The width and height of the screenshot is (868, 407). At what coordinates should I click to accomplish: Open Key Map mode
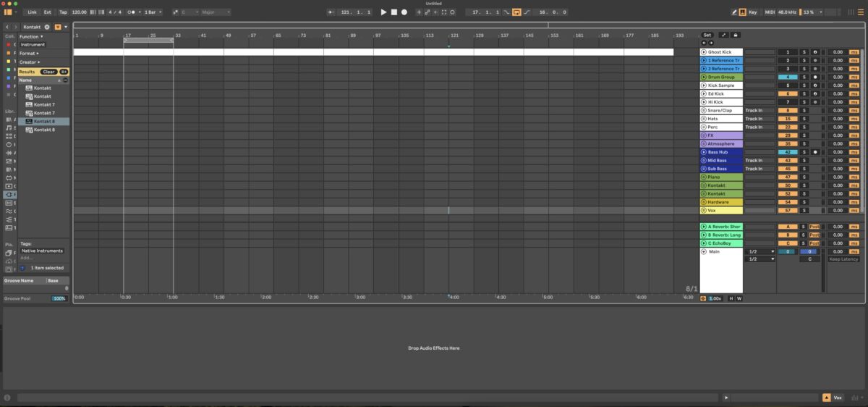tap(753, 12)
